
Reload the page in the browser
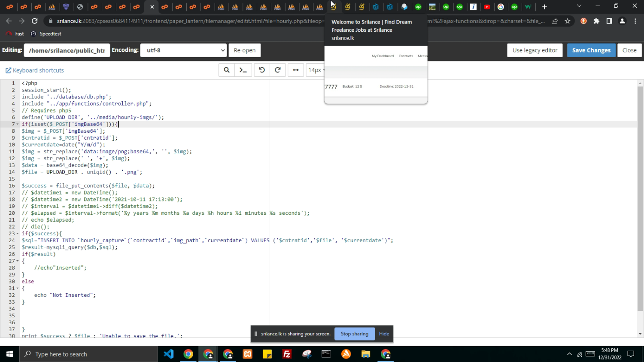click(x=35, y=21)
